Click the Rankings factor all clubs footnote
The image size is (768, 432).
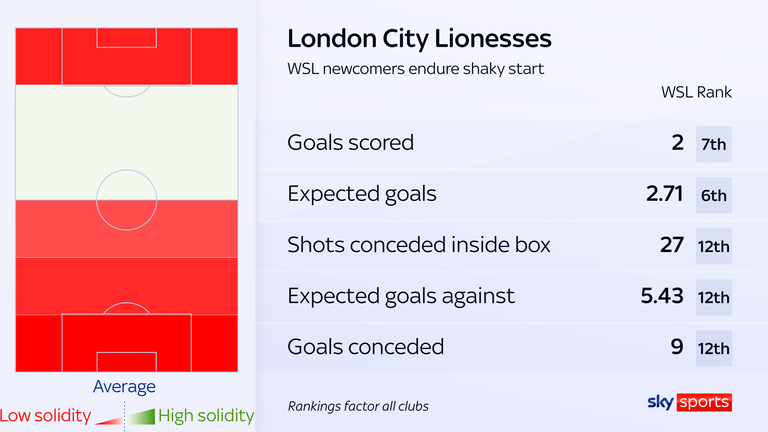coord(358,406)
